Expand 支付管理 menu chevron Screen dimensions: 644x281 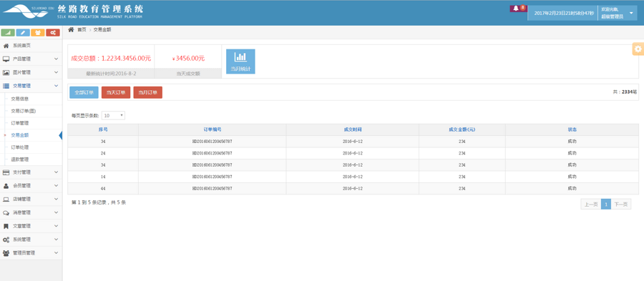[57, 172]
